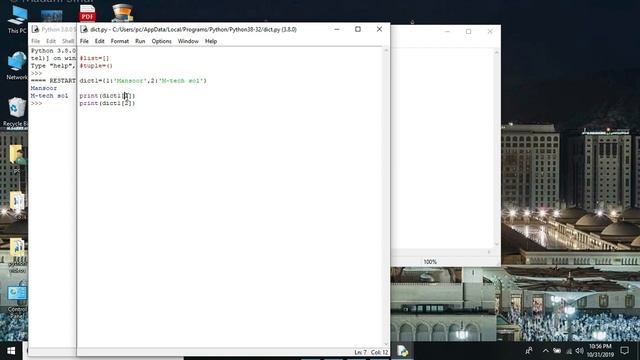The image size is (640, 360).
Task: Click 'Ln: 7' in the status bar
Action: point(360,352)
